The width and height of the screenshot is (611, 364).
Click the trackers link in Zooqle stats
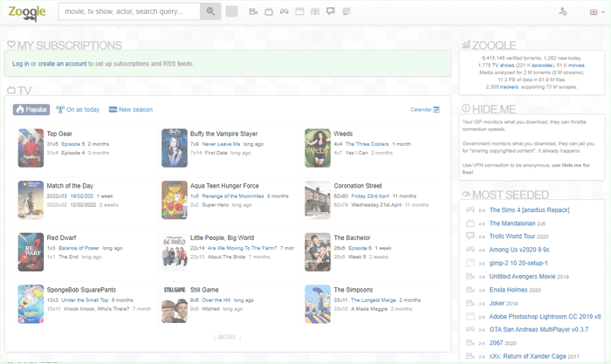509,87
